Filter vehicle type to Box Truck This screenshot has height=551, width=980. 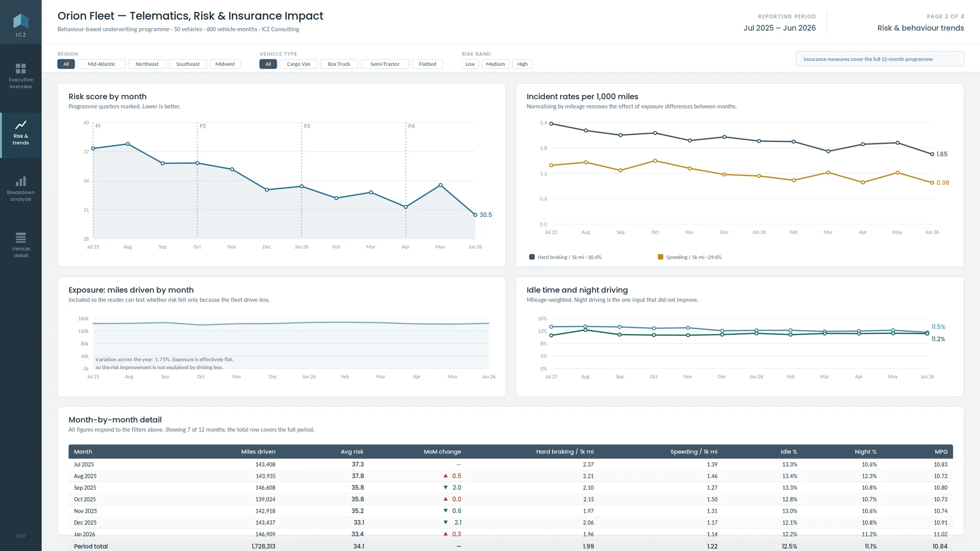pos(339,64)
